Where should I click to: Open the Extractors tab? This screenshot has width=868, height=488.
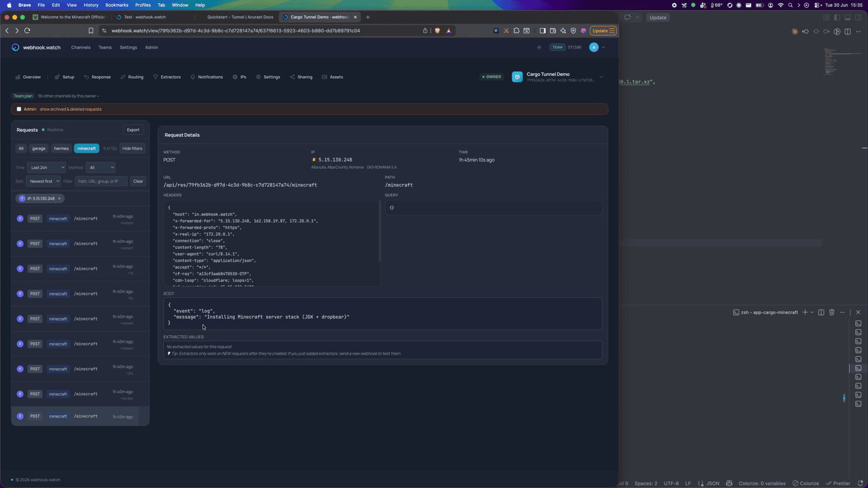(x=167, y=77)
